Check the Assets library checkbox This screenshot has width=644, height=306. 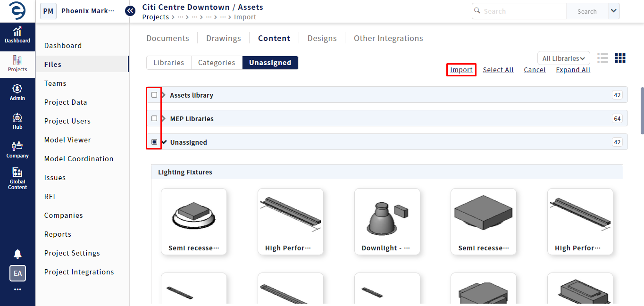(154, 95)
